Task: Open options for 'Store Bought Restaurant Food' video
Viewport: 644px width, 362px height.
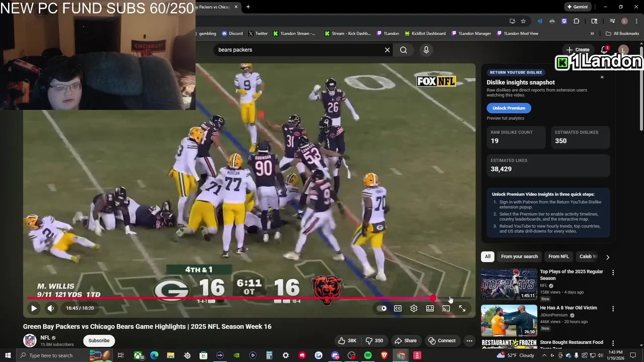Action: [x=613, y=343]
